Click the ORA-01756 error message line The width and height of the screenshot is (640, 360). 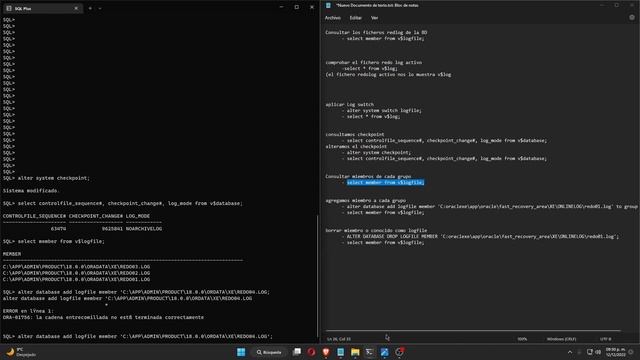(x=103, y=317)
